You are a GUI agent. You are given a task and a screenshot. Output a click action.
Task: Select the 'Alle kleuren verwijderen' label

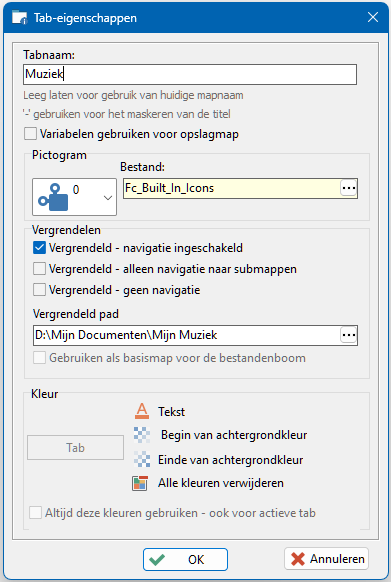pos(221,483)
